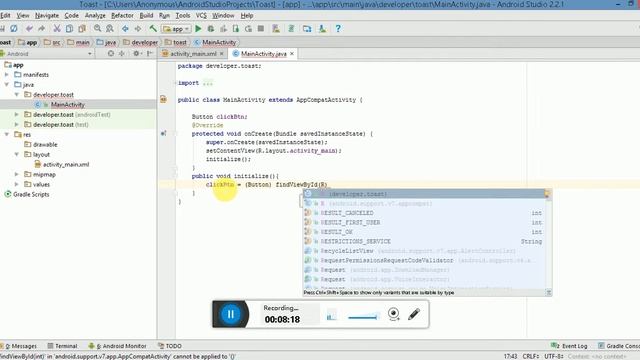Open the Android Monitor tool window
Image resolution: width=640 pixels, height=360 pixels.
pyautogui.click(x=118, y=346)
